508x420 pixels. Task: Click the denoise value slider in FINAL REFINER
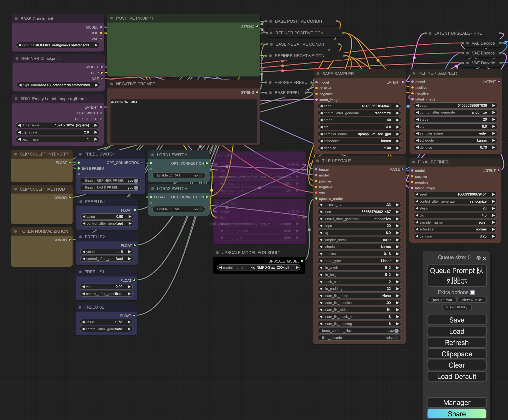point(455,236)
